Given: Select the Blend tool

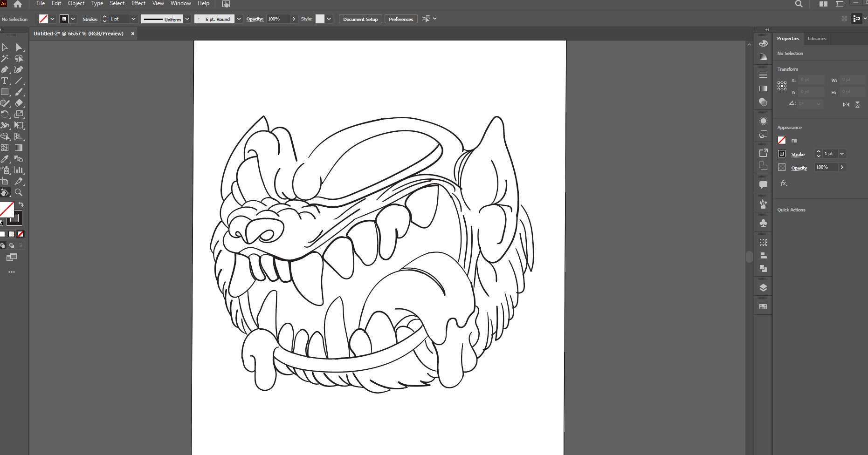Looking at the screenshot, I should pyautogui.click(x=19, y=159).
